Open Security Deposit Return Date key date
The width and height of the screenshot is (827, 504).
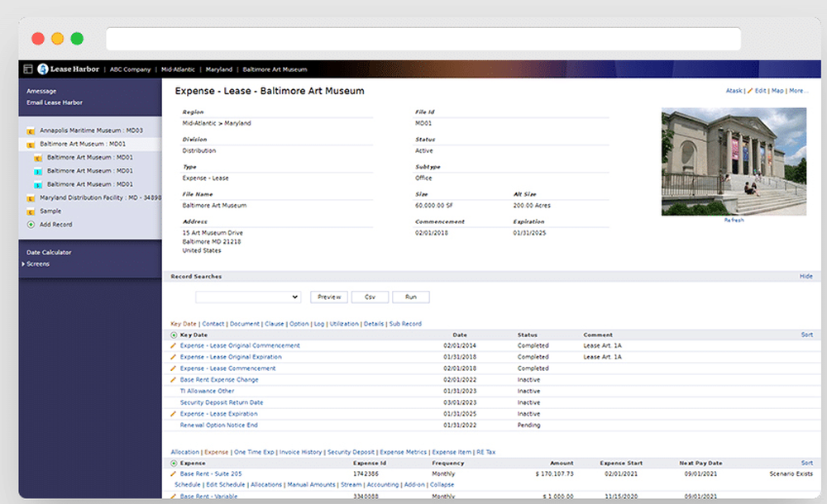(x=222, y=402)
